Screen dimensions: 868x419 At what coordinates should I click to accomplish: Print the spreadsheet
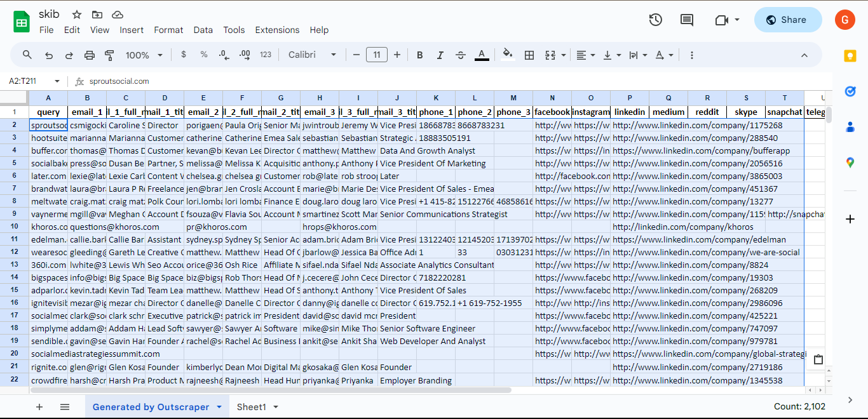tap(89, 55)
